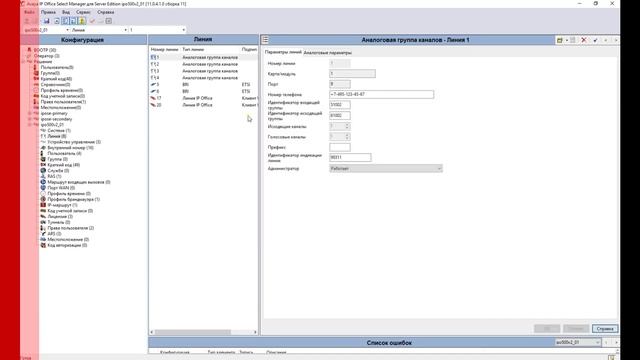The image size is (640, 360).
Task: Select line 5 BRI row in the Линия list
Action: coord(203,84)
